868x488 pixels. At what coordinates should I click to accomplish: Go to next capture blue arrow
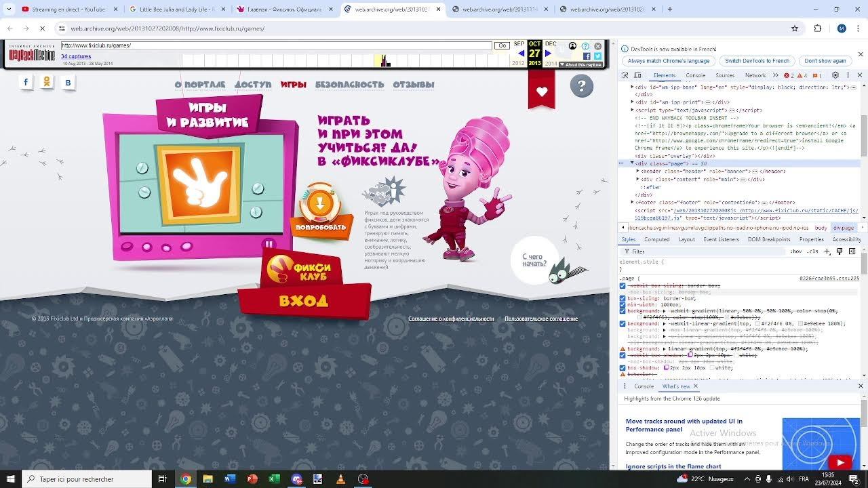(x=548, y=54)
